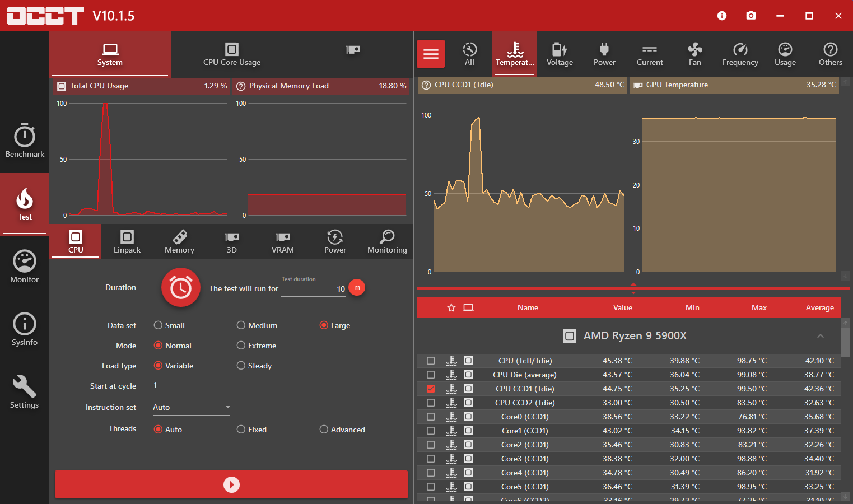The width and height of the screenshot is (853, 504).
Task: Select the Linpack test
Action: 127,242
